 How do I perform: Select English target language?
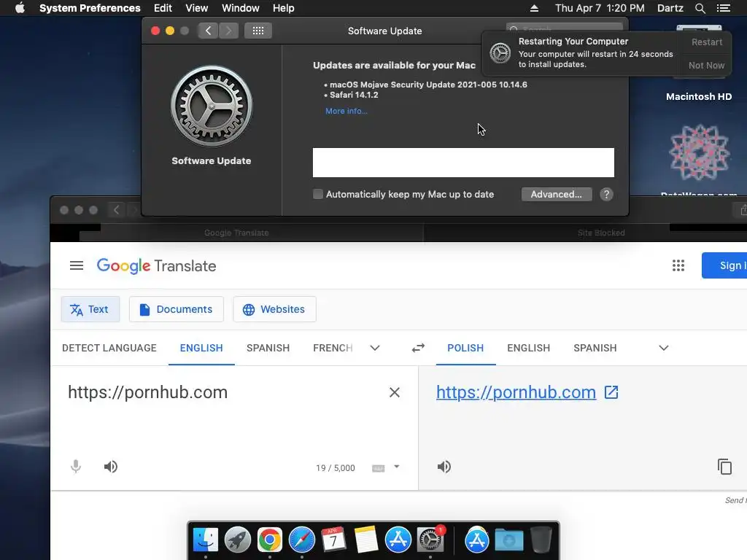coord(528,348)
